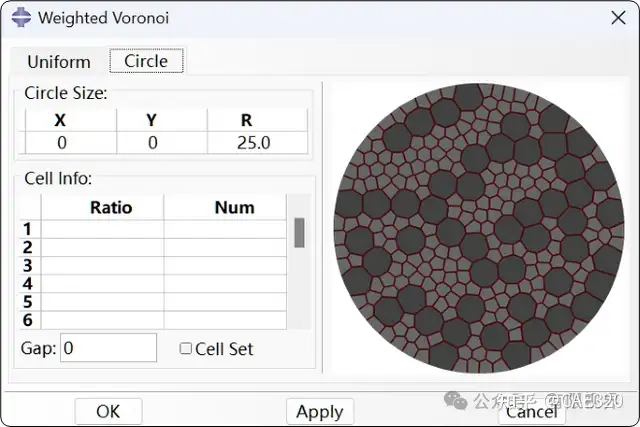Click row header 2 in Cell Info

30,247
